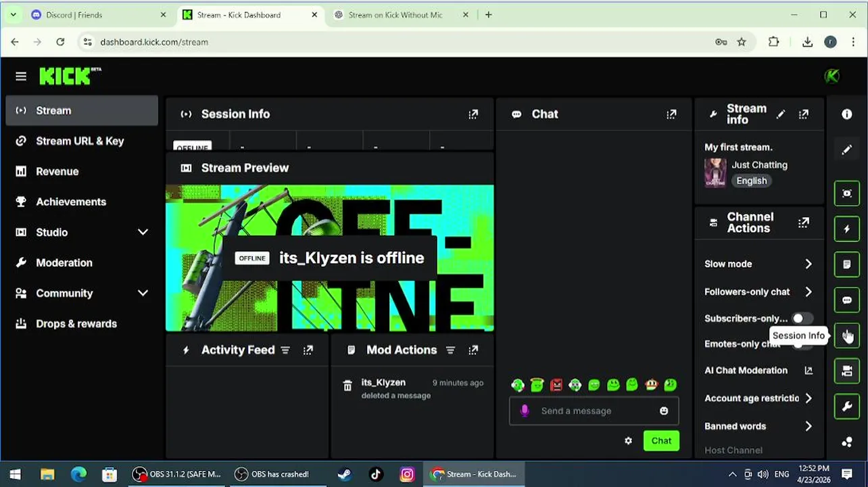
Task: Insert the first emote in the chat emote row
Action: (518, 385)
